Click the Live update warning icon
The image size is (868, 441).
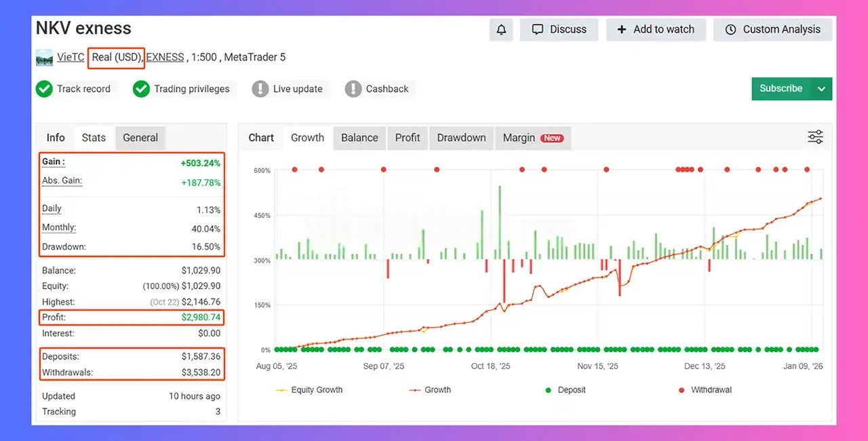click(260, 89)
